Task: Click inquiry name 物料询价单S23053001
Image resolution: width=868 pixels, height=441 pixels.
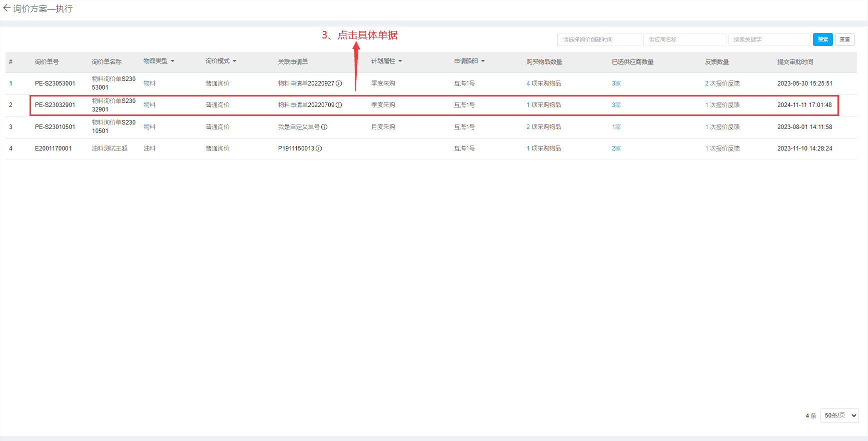Action: click(114, 83)
